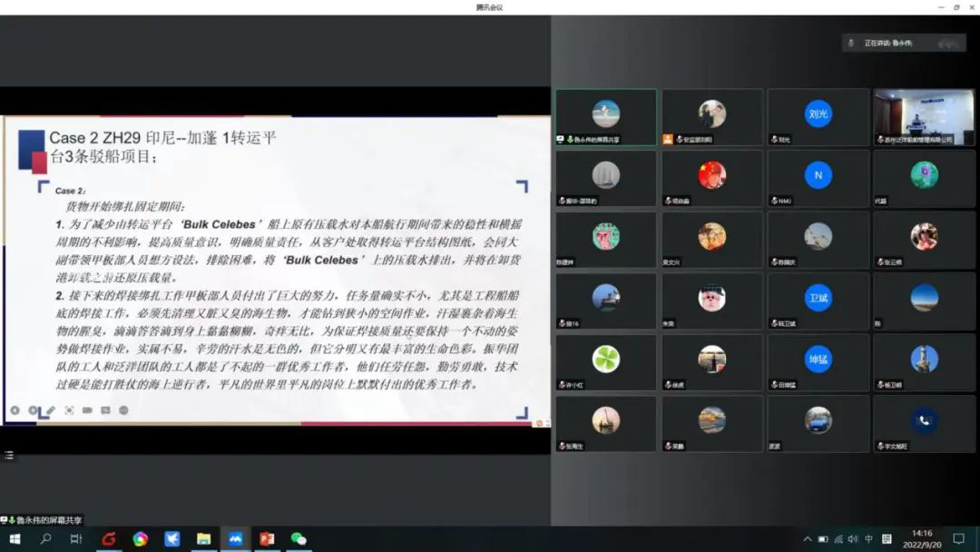
Task: Click the previous slide arrow in slideshow controls
Action: click(15, 410)
